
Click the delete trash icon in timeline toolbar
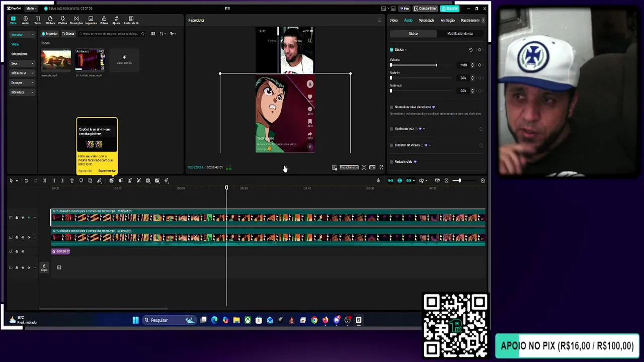(x=71, y=180)
